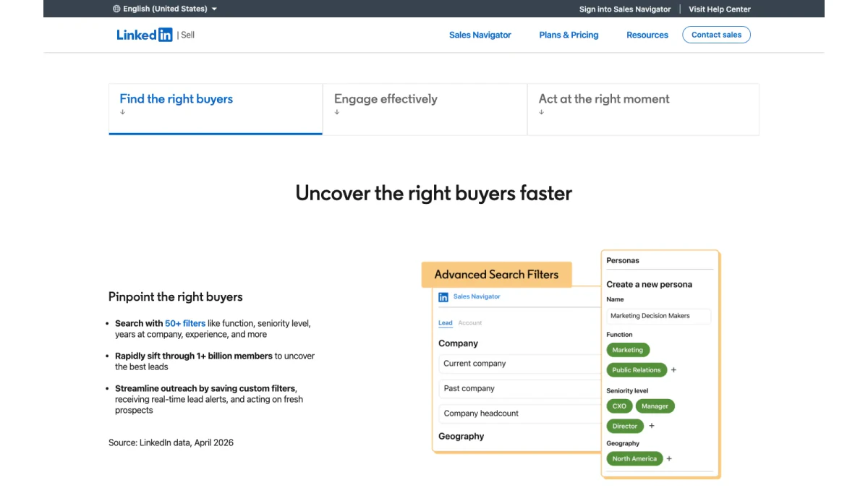Click the Current company filter field
Screen dimensions: 868x488
point(519,364)
